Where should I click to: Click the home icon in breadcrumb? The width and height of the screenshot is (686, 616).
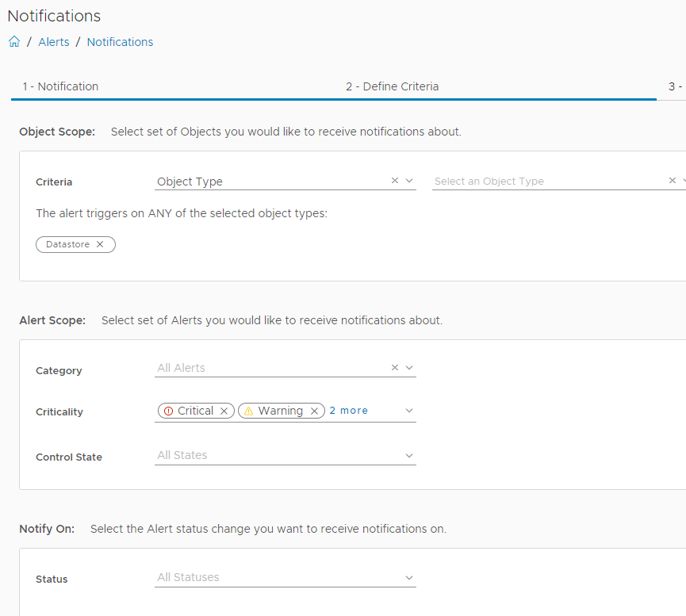pos(14,42)
